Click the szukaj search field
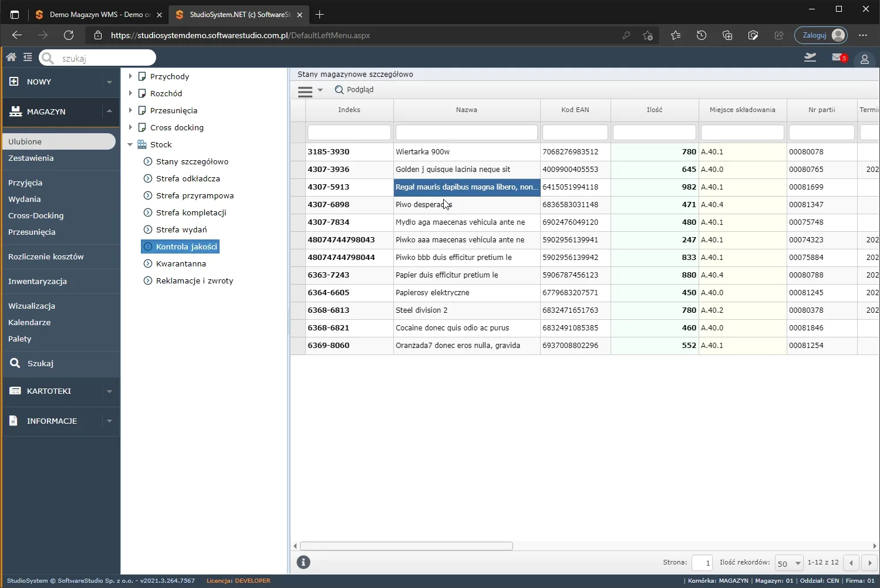The width and height of the screenshot is (880, 588). click(x=97, y=58)
